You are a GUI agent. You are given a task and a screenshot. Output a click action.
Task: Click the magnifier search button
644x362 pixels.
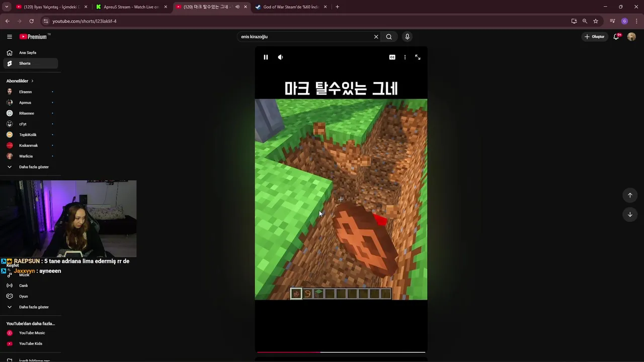pos(389,37)
